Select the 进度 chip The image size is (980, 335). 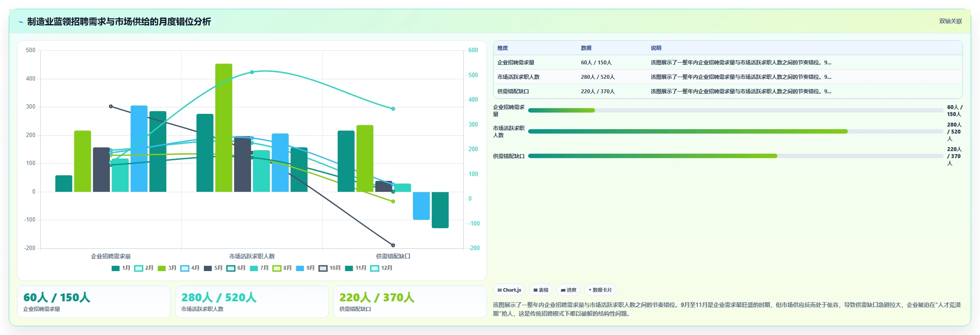pos(568,290)
